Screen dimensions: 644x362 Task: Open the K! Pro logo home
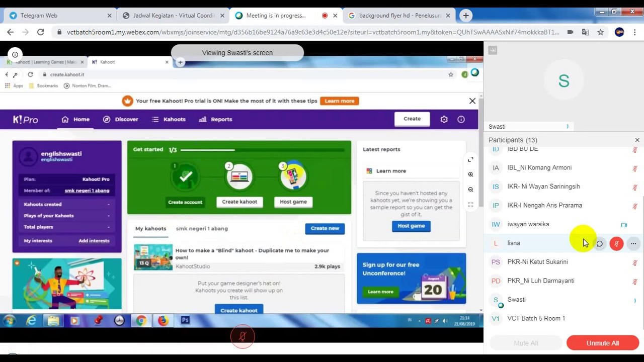[26, 120]
